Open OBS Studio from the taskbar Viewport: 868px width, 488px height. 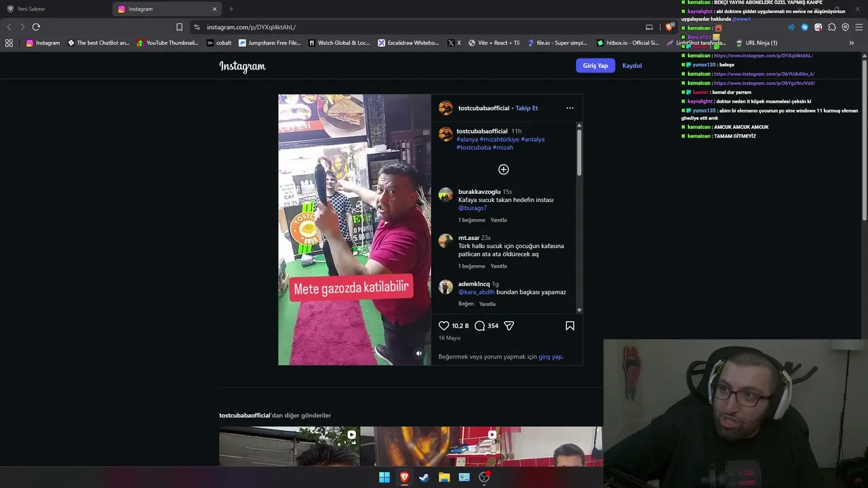[x=484, y=477]
